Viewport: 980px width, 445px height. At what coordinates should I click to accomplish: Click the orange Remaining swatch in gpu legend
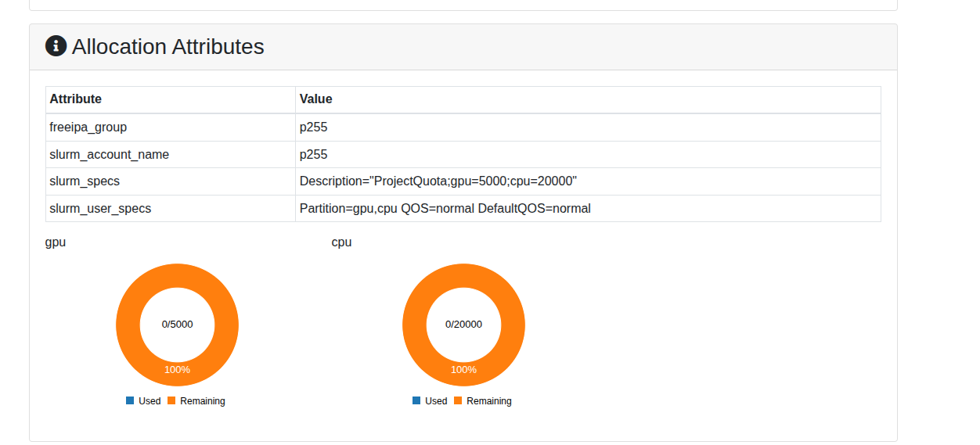tap(171, 400)
